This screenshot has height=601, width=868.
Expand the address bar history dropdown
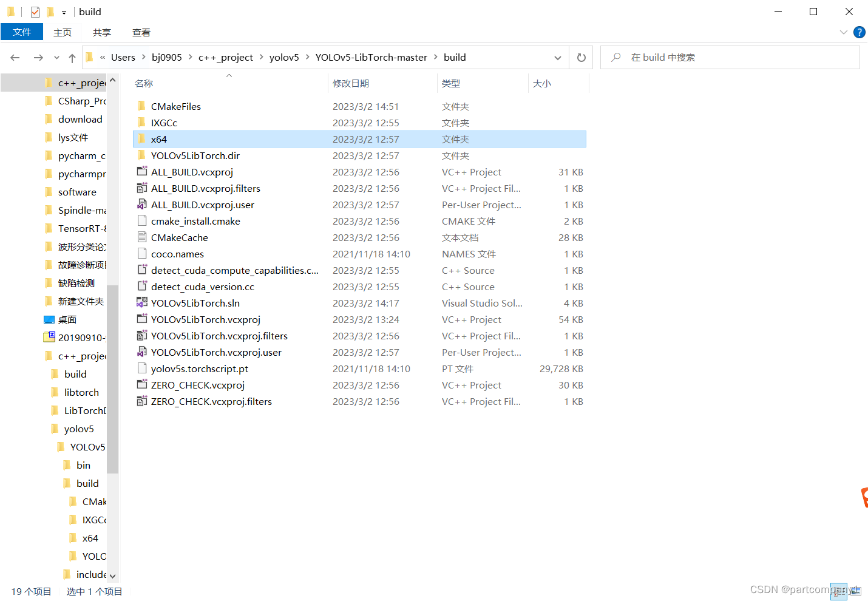click(558, 58)
